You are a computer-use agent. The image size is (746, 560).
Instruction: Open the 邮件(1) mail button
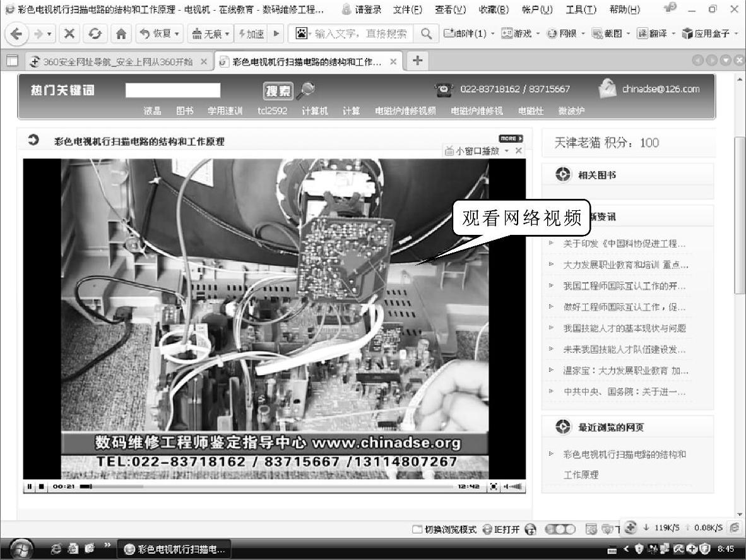(x=465, y=34)
